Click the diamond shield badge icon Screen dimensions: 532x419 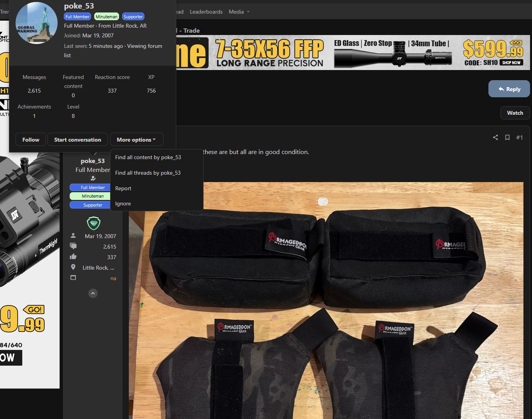click(x=93, y=223)
